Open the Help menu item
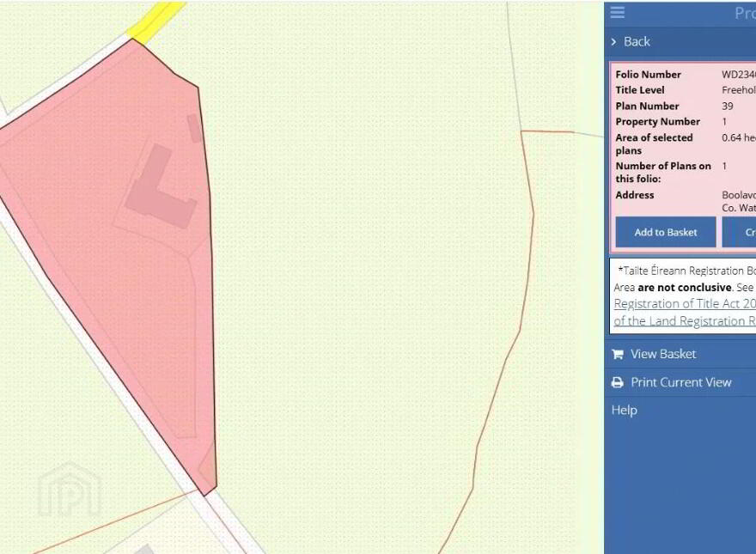This screenshot has height=554, width=756. click(625, 411)
